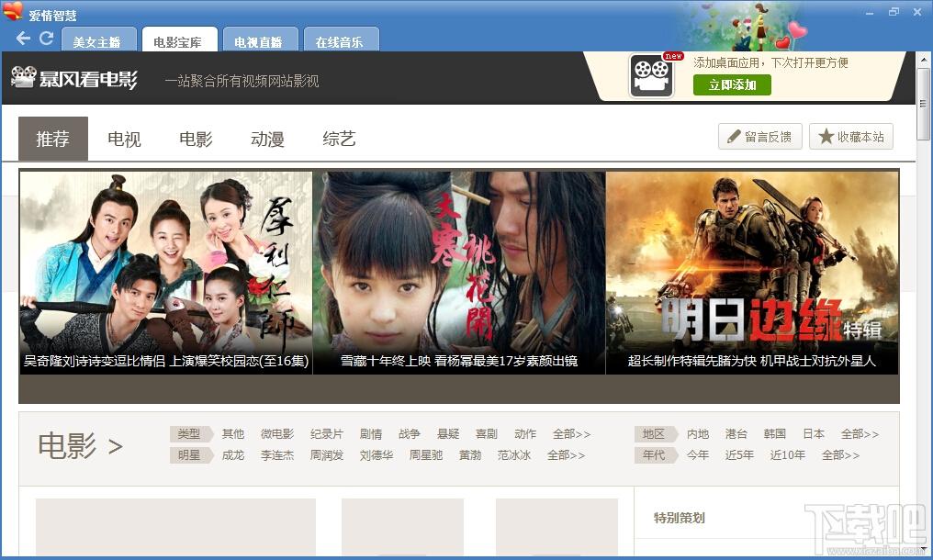Filter by year 今年
Screen dimensions: 933x560
pyautogui.click(x=697, y=455)
